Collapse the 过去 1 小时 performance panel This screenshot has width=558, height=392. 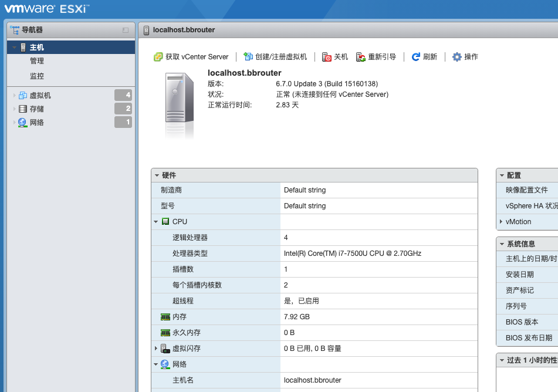(502, 360)
